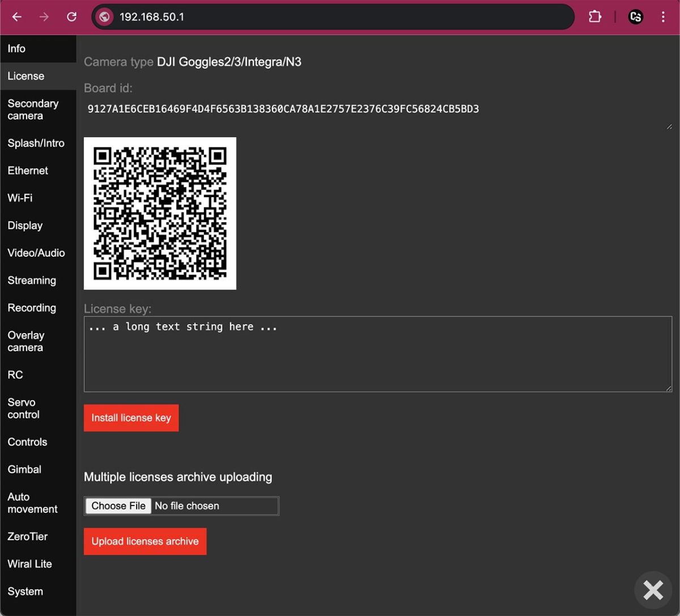Click the forward navigation arrow
The height and width of the screenshot is (616, 680).
44,16
